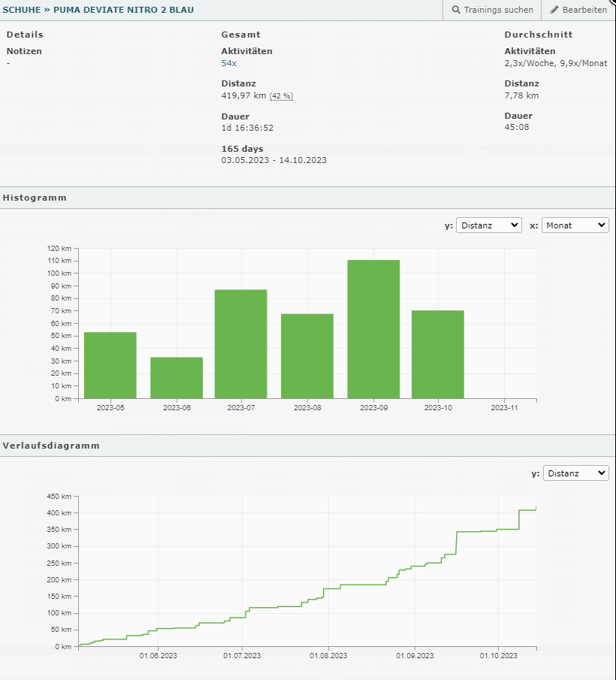
Task: Click the 2023-05 histogram bar
Action: click(x=110, y=365)
